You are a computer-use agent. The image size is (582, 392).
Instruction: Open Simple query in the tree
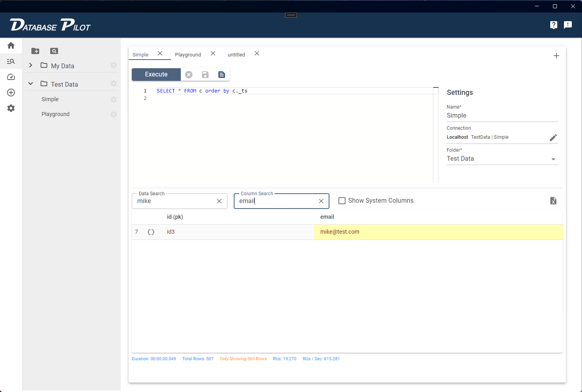(50, 99)
